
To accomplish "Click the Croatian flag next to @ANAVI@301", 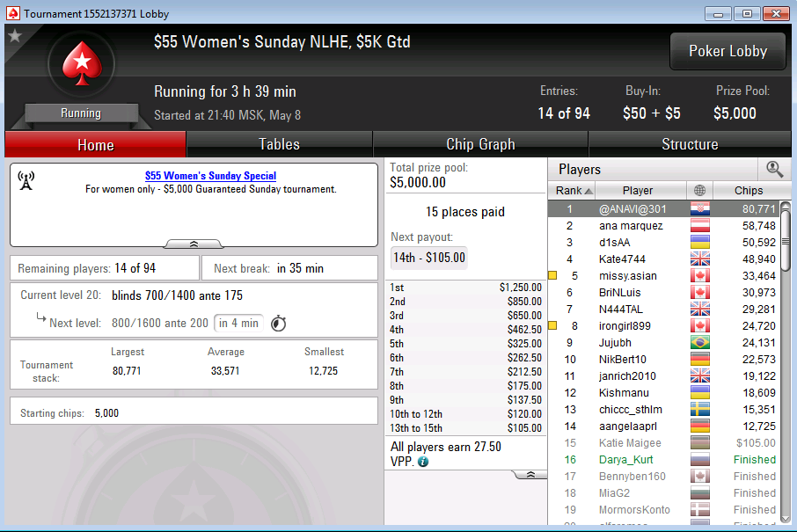I will click(x=700, y=208).
